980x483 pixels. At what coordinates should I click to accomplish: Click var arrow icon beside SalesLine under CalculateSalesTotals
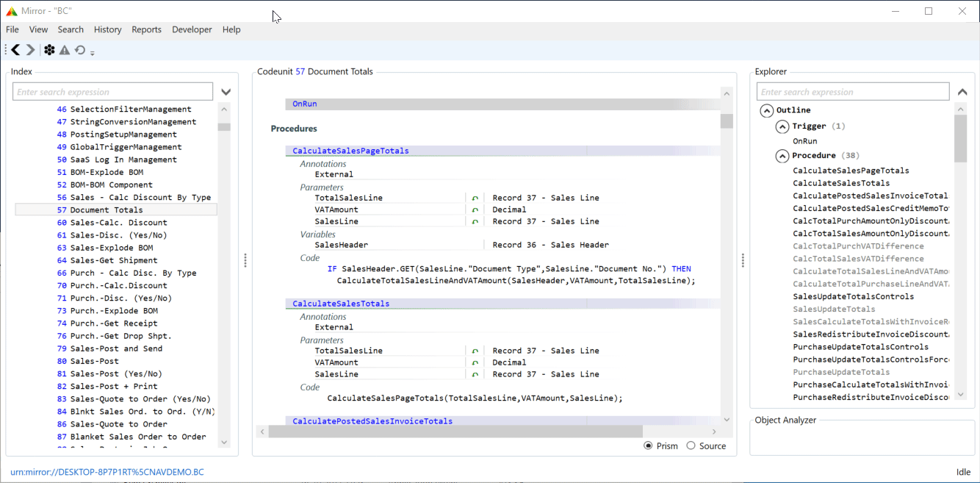click(475, 374)
